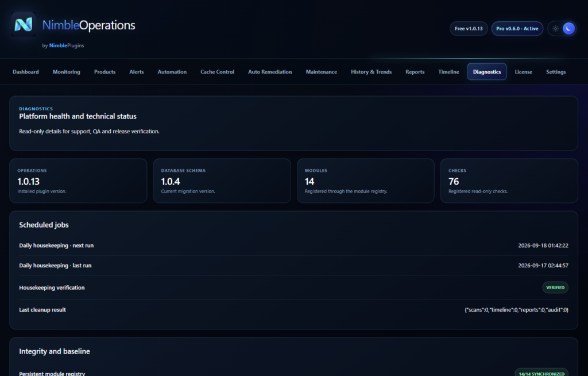Click the 'Scheduled jobs' heading
588x376 pixels.
pos(44,225)
